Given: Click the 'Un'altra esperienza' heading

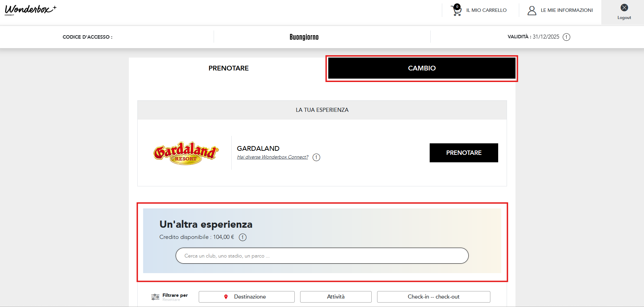Looking at the screenshot, I should tap(206, 224).
